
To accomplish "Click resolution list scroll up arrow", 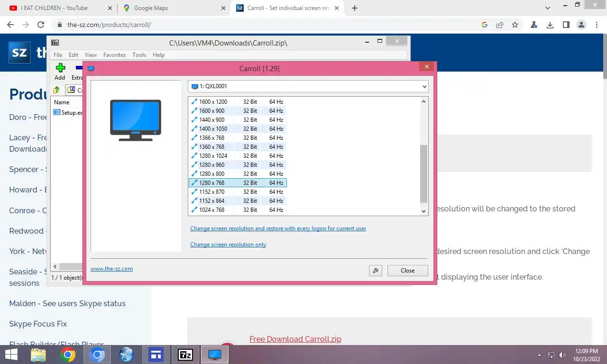I will point(424,101).
